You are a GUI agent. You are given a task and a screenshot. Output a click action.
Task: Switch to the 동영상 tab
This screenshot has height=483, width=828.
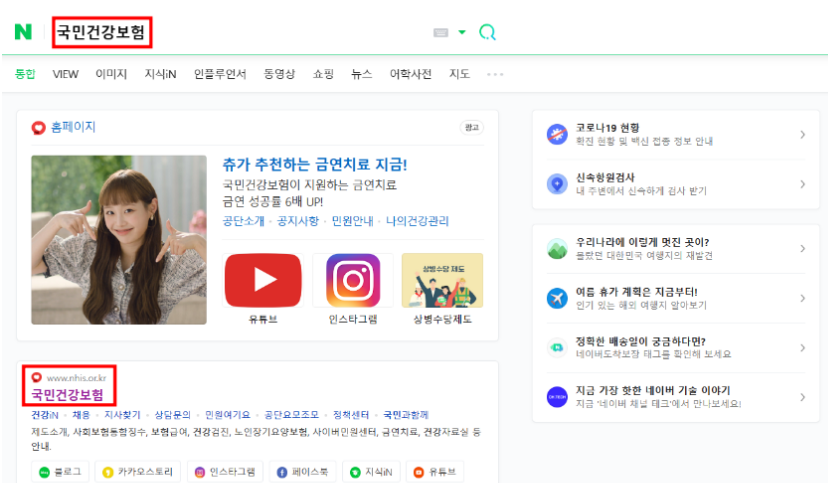[x=279, y=74]
